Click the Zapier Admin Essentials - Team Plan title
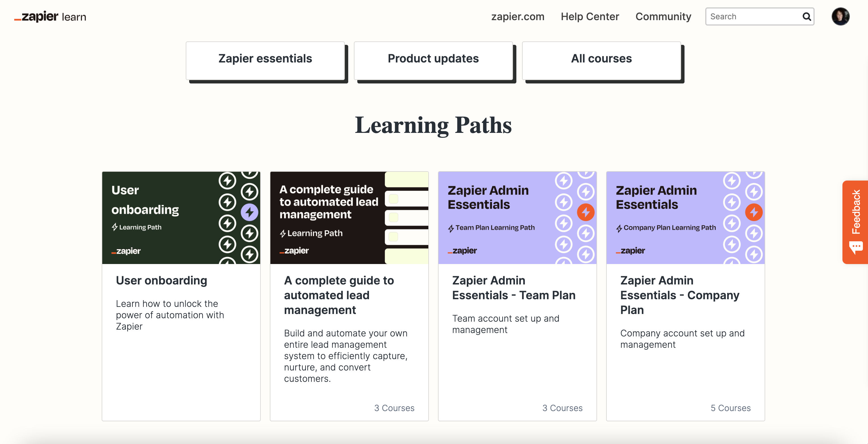This screenshot has height=444, width=868. 514,288
